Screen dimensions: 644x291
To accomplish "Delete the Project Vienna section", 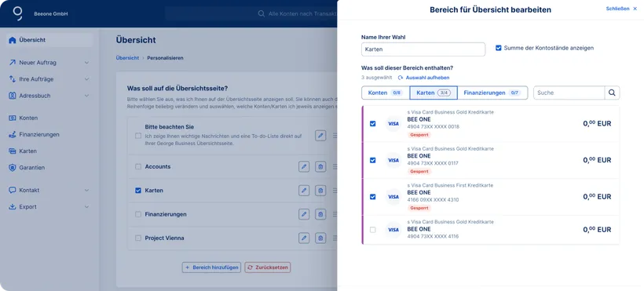I will pyautogui.click(x=320, y=238).
